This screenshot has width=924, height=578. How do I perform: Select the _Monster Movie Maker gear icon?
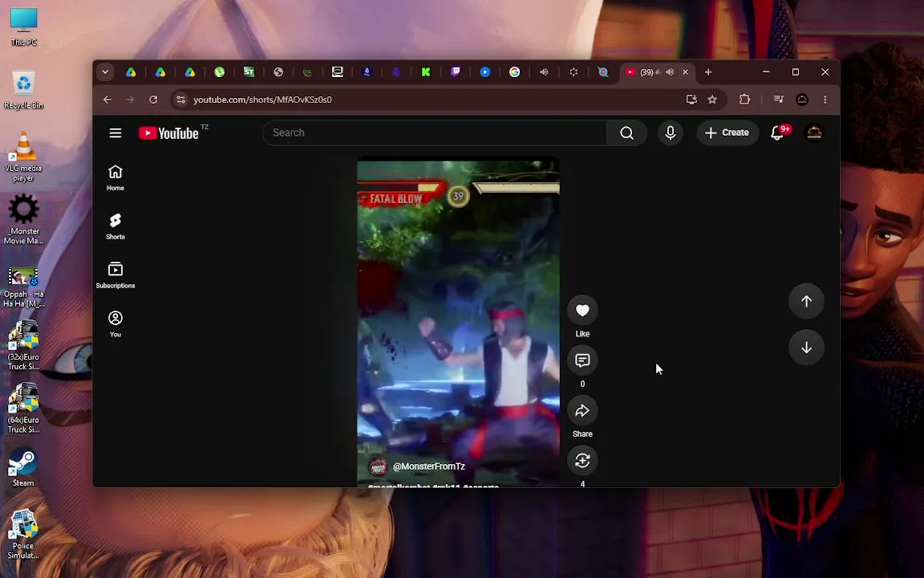[23, 219]
